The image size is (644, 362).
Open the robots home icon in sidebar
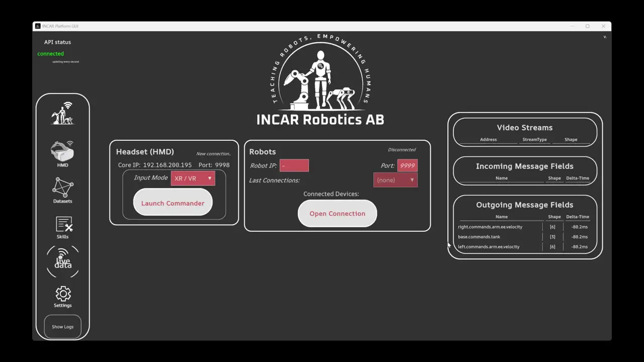[62, 113]
